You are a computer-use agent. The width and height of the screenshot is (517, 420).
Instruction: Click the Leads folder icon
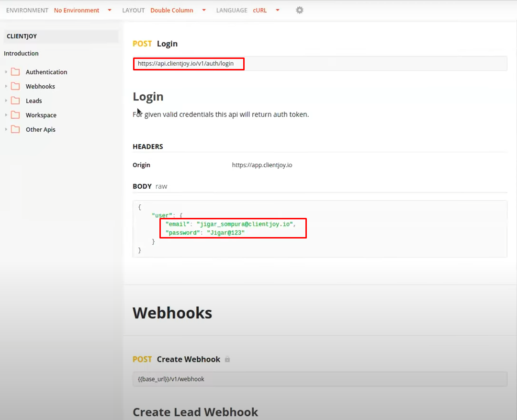pos(15,101)
